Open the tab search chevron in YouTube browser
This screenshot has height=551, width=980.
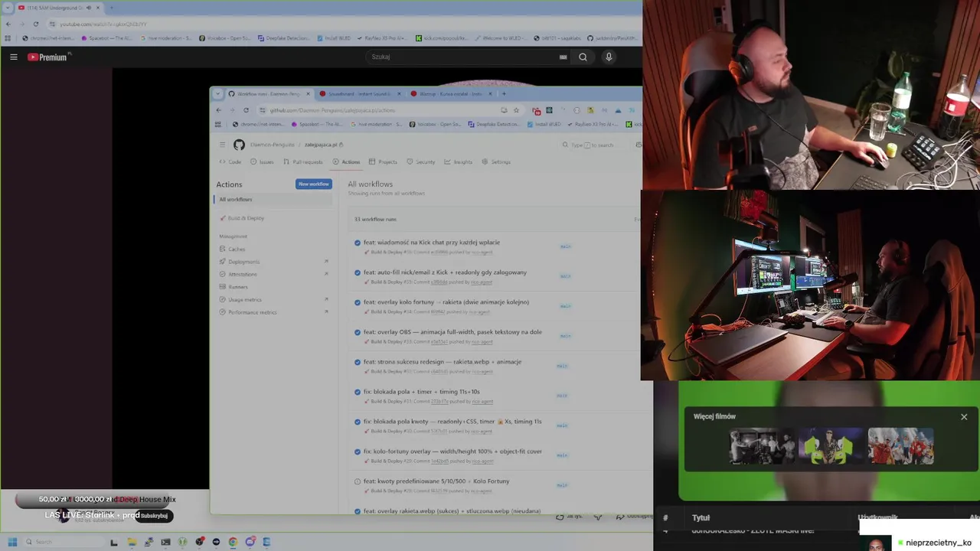coord(8,8)
